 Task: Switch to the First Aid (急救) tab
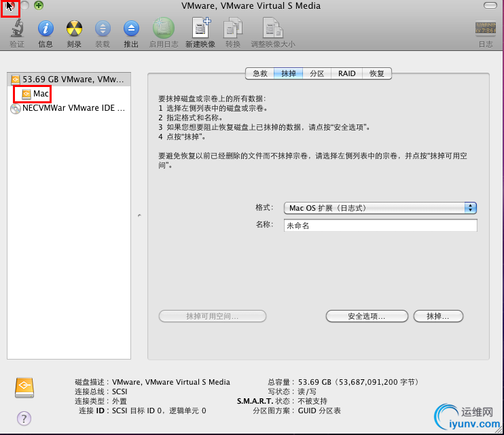coord(259,73)
